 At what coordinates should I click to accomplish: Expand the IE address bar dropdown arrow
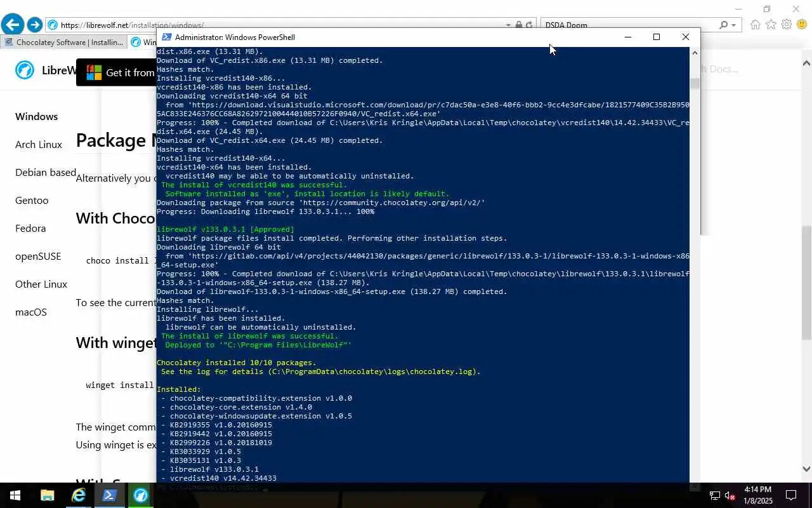point(508,25)
